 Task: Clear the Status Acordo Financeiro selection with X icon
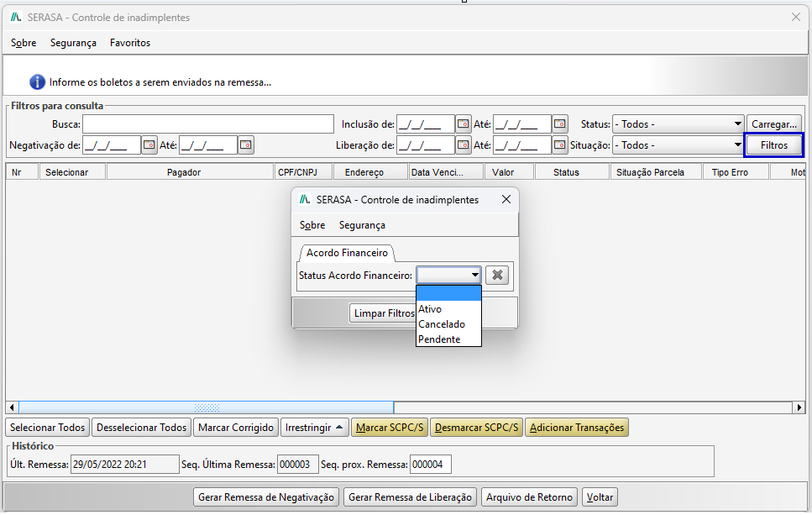click(x=497, y=275)
